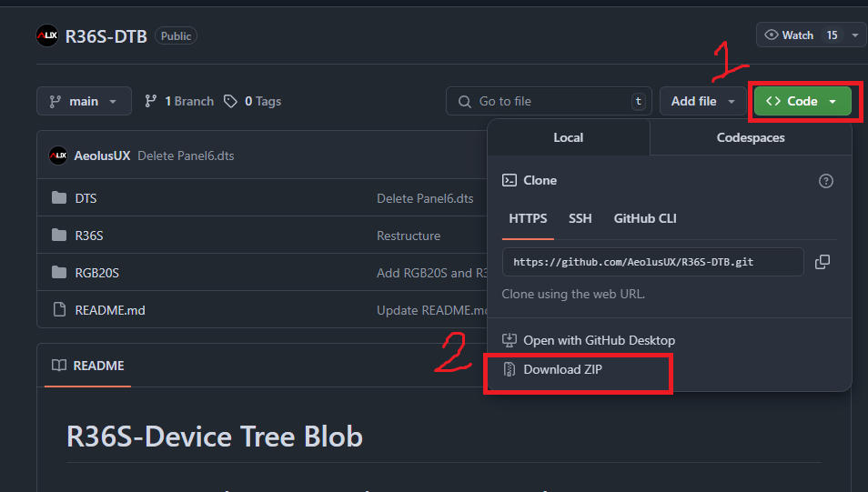868x492 pixels.
Task: Click the terminal icon beside Clone
Action: click(510, 180)
